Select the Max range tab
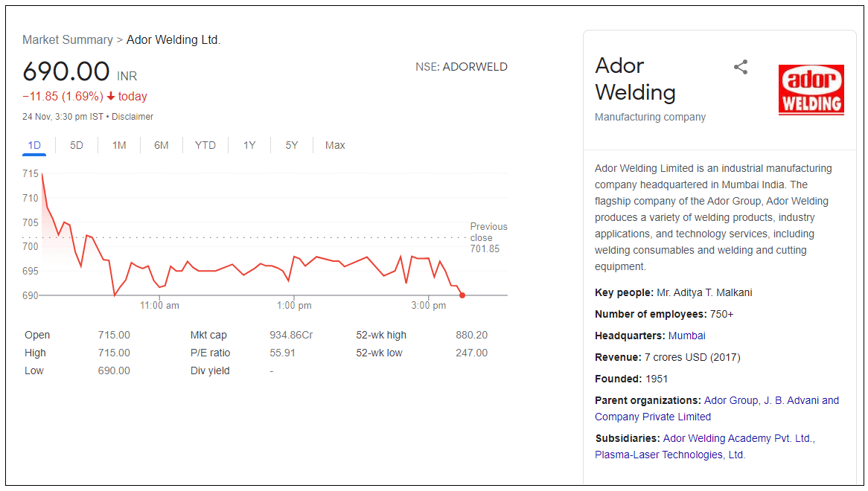Viewport: 868px width, 491px height. [335, 145]
